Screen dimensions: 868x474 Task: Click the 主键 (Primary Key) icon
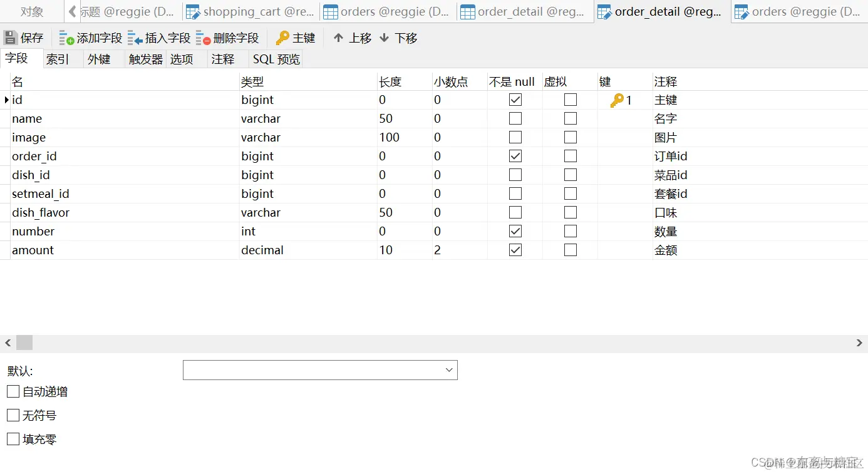(294, 38)
